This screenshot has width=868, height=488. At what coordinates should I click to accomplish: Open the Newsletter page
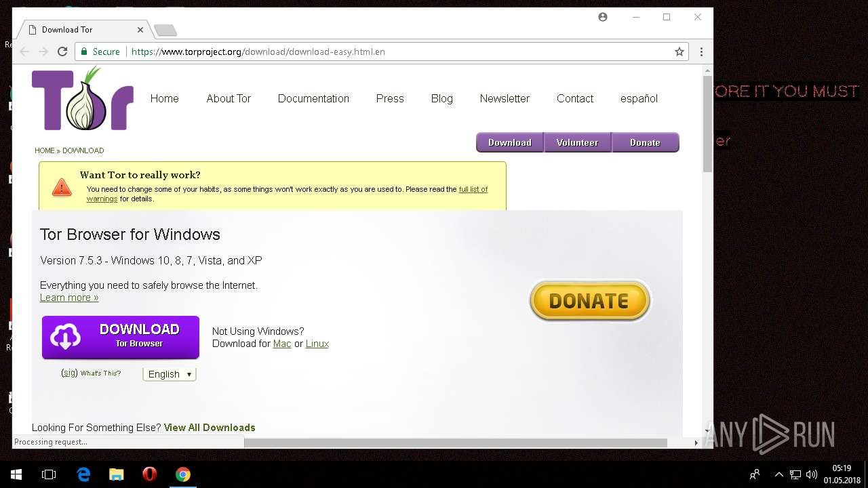click(505, 98)
